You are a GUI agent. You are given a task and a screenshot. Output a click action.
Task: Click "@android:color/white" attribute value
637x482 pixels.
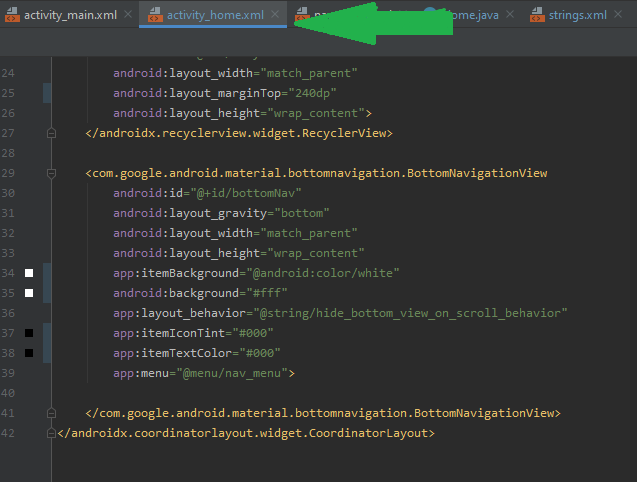[323, 273]
